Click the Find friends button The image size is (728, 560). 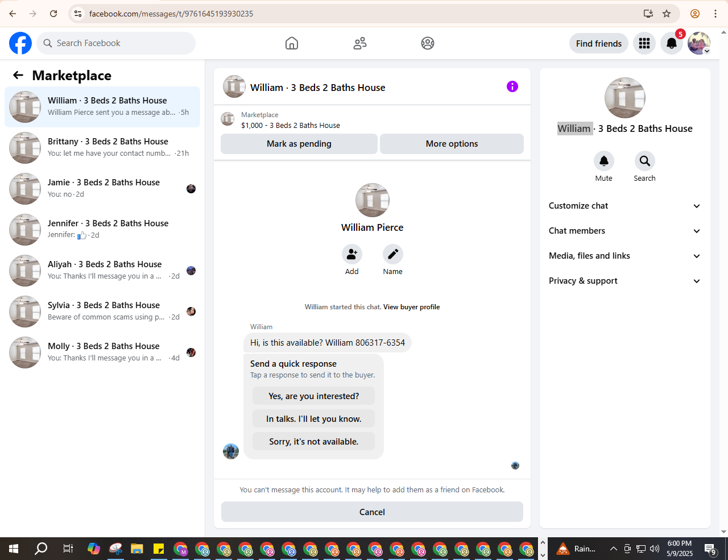click(599, 43)
